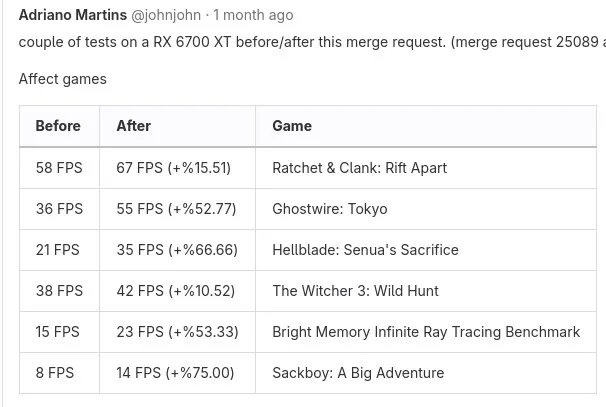Select the Sackboy: A Big Adventure cell

click(358, 373)
